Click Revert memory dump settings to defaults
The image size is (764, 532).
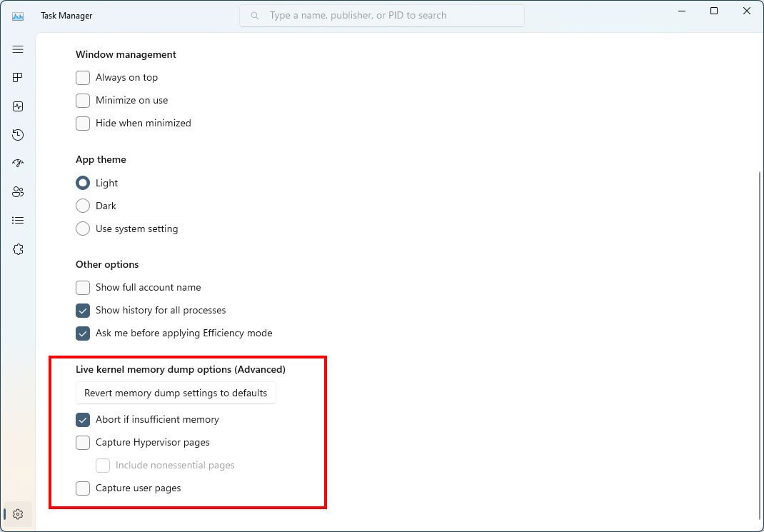(x=176, y=393)
